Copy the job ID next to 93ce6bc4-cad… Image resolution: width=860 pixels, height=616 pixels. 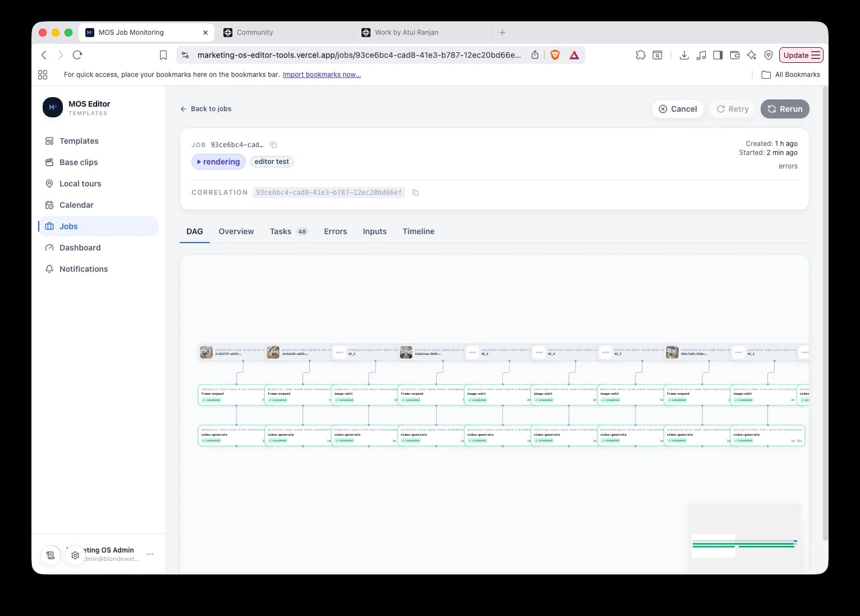click(273, 145)
